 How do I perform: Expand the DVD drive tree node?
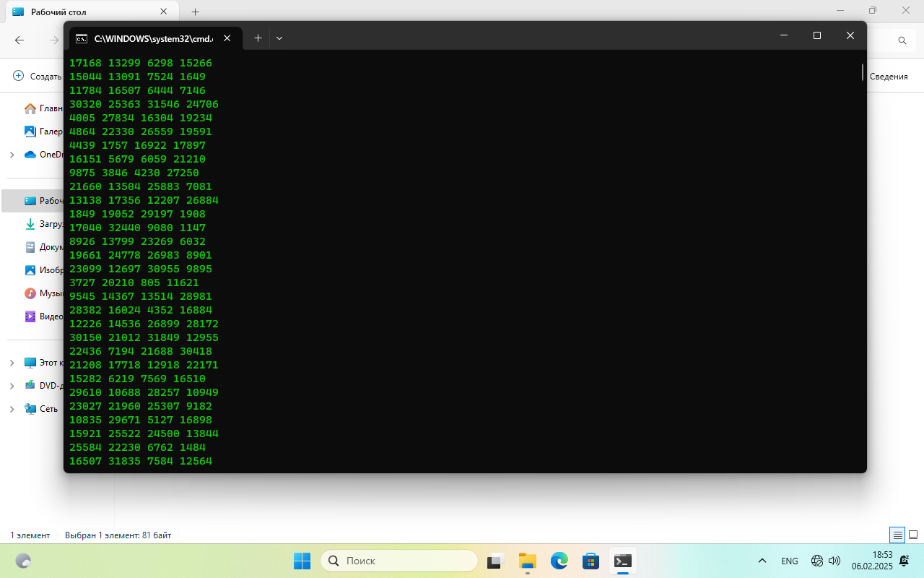click(12, 386)
